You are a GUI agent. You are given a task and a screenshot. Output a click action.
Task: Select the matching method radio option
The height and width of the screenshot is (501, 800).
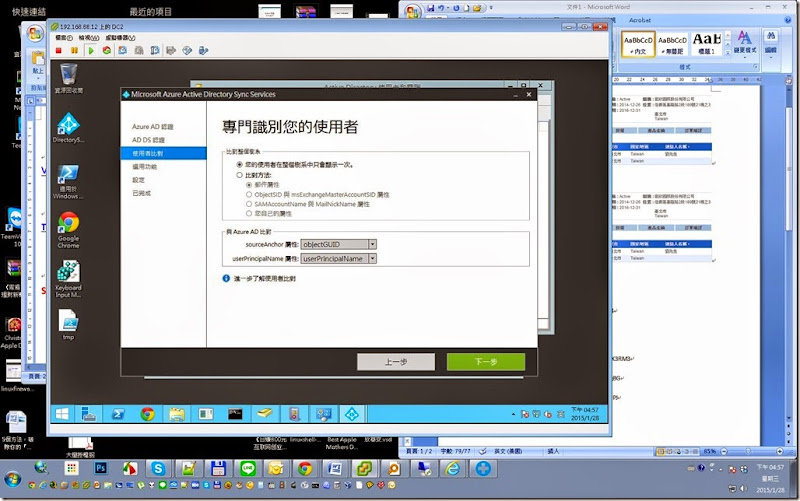[x=239, y=175]
